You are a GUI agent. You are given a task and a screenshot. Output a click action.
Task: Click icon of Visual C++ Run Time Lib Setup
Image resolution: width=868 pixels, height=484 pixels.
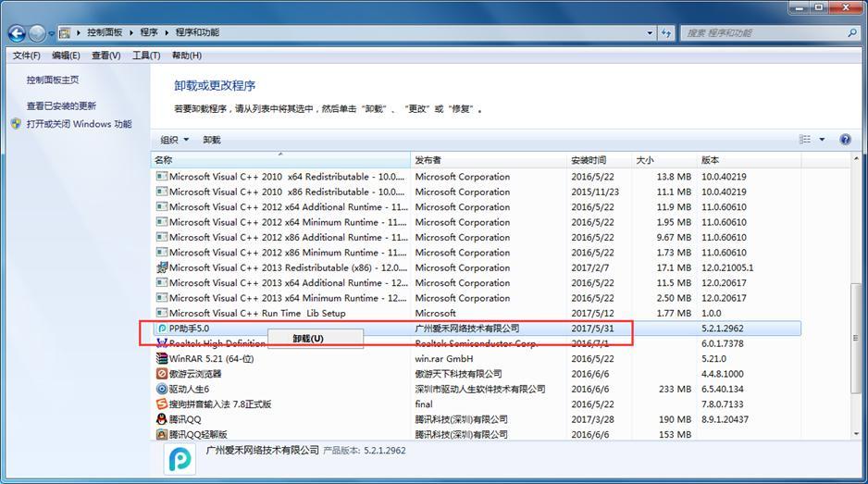tap(162, 313)
